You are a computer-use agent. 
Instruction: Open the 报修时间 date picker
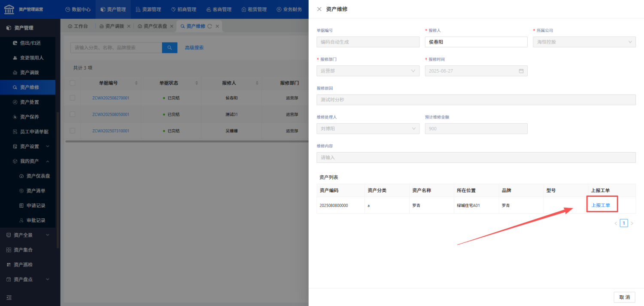pos(476,71)
